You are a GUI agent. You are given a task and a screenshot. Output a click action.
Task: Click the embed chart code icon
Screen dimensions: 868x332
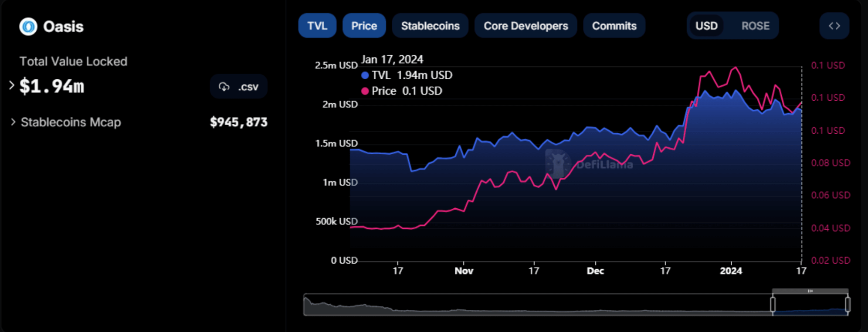(834, 26)
